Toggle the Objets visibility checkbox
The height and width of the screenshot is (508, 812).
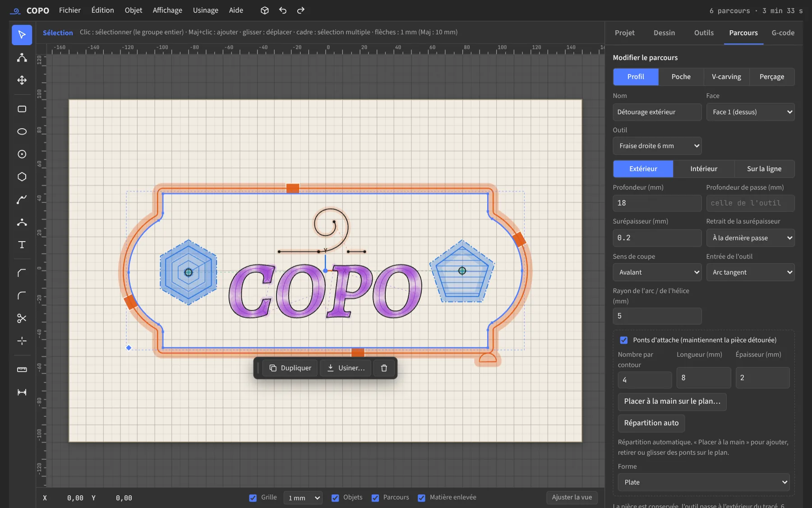335,498
